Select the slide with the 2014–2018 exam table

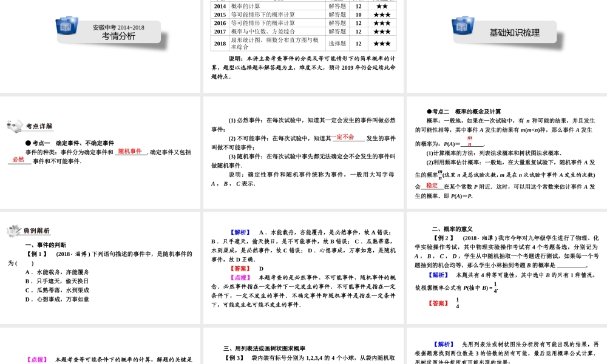point(303,46)
